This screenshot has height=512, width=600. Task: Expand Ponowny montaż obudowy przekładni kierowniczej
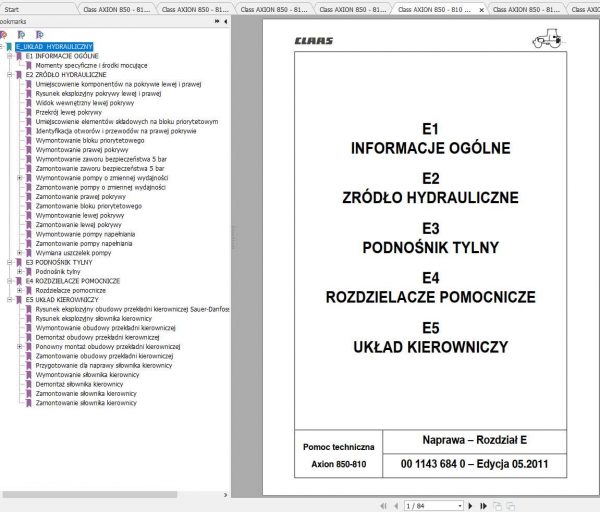(x=20, y=346)
